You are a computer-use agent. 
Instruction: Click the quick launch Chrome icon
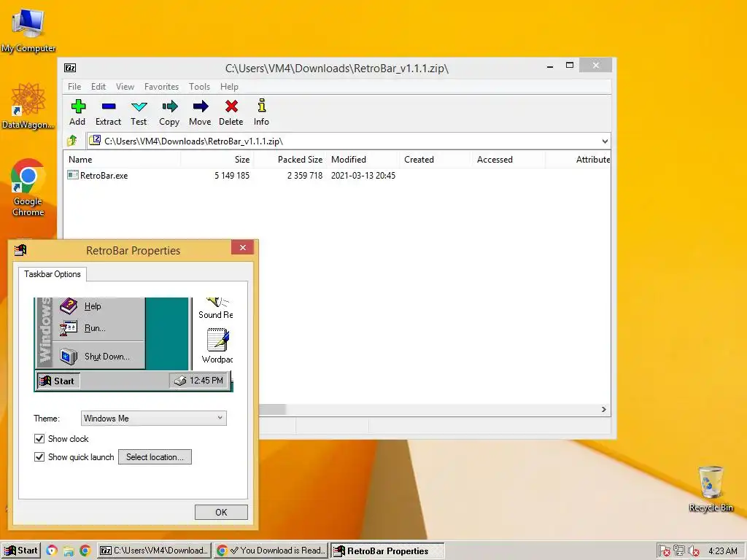pos(85,551)
